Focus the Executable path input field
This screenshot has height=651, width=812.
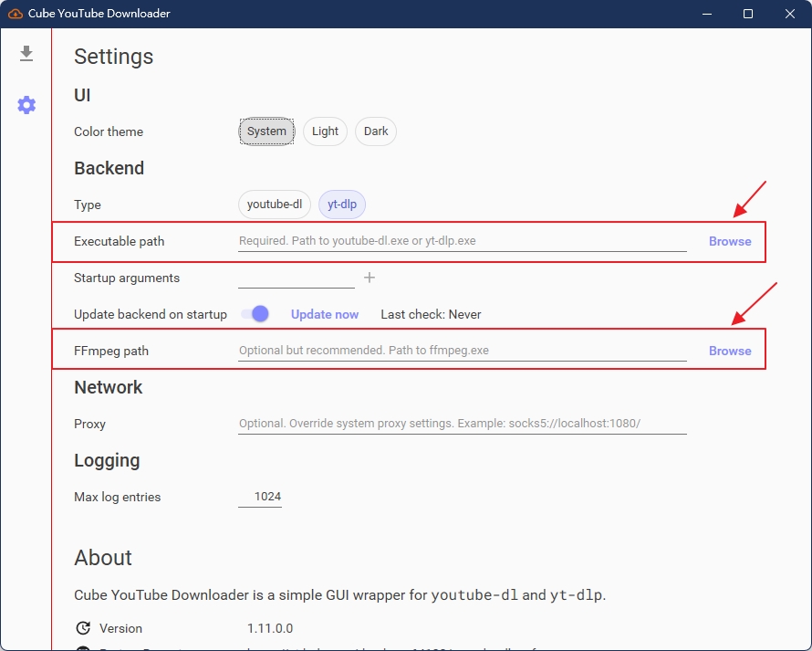(x=463, y=241)
